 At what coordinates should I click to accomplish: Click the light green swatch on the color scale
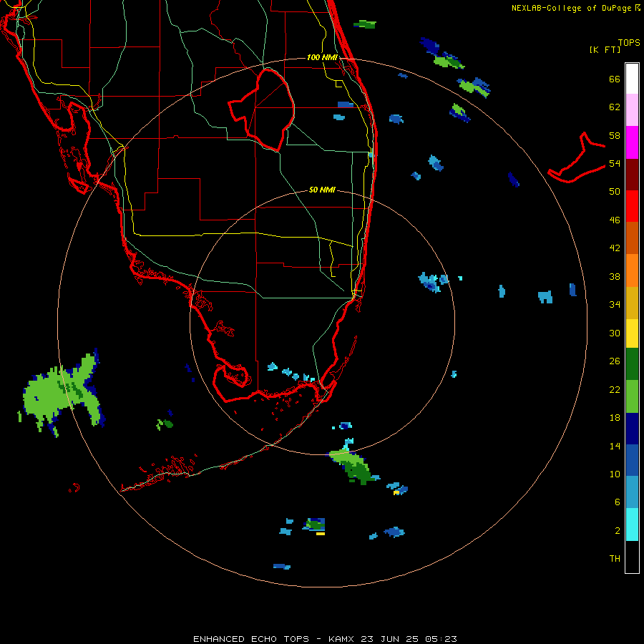632,396
